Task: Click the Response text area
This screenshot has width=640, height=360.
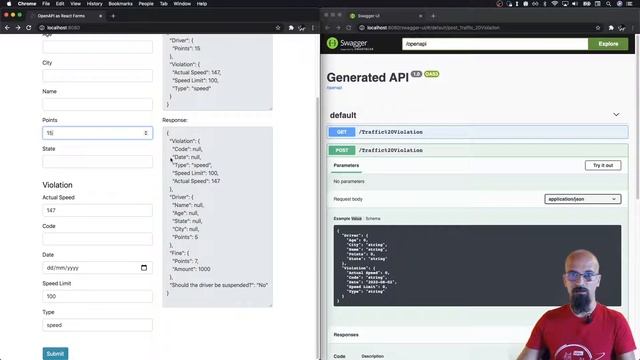Action: [218, 217]
